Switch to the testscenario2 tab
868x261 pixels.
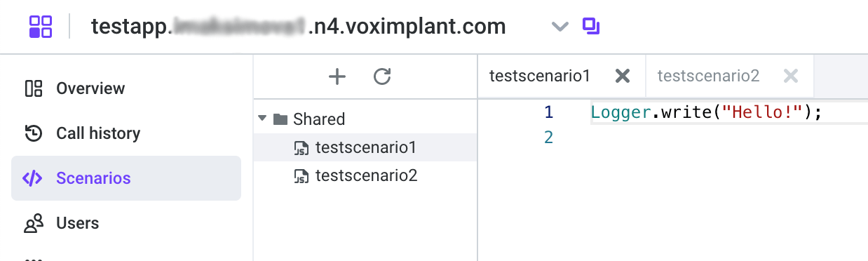click(708, 76)
